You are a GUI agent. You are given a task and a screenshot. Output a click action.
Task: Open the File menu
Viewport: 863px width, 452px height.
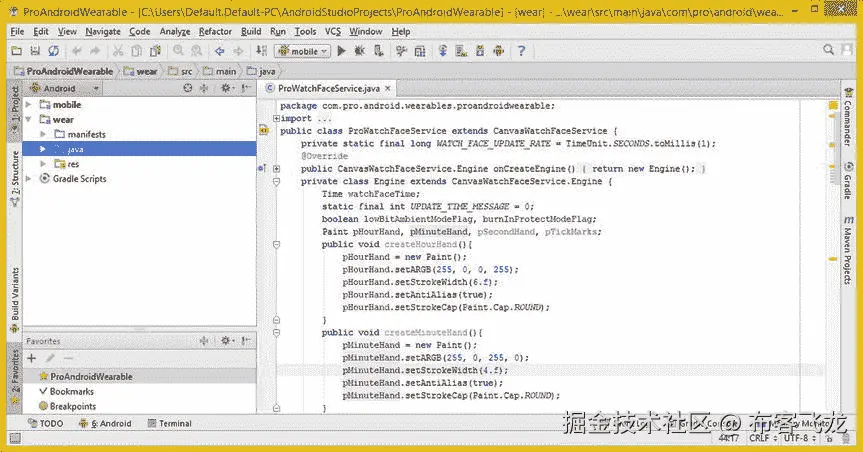[x=17, y=31]
